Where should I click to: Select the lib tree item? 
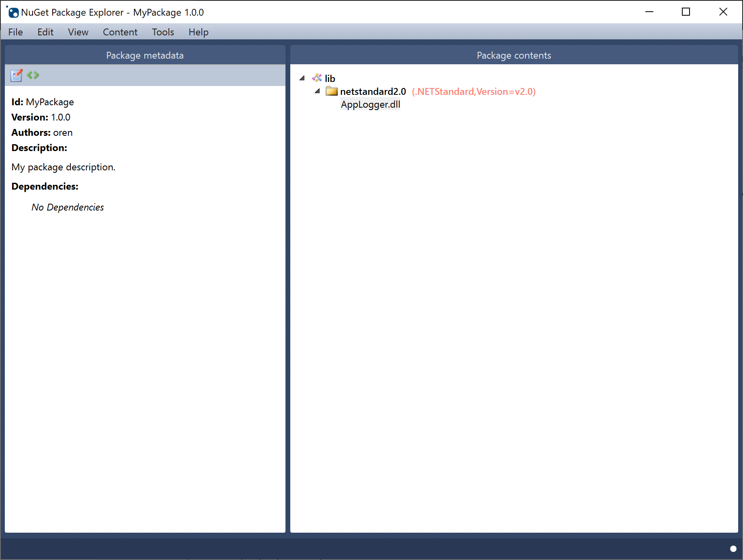[330, 78]
